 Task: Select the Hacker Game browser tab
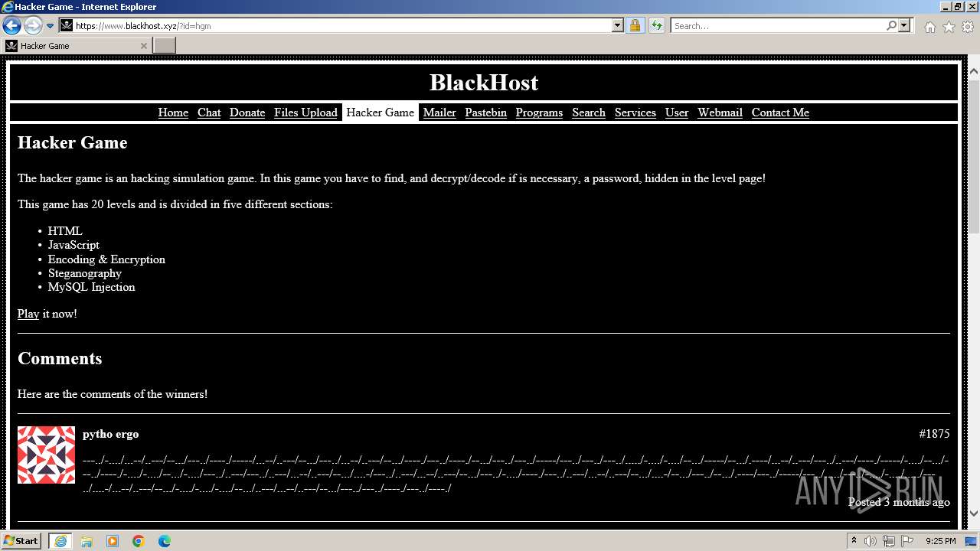(x=76, y=46)
